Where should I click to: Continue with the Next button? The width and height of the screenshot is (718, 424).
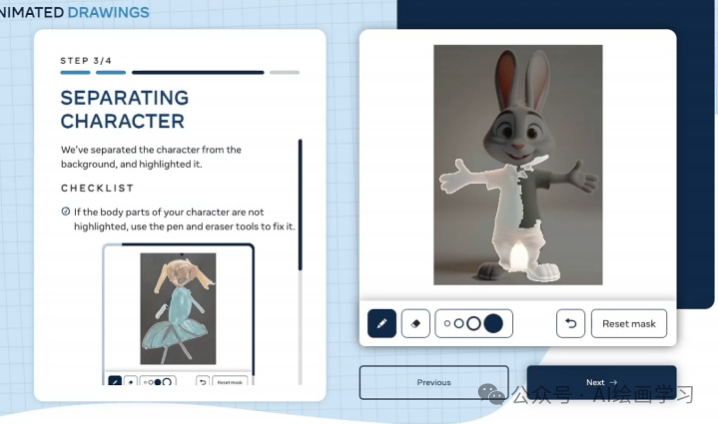[601, 382]
